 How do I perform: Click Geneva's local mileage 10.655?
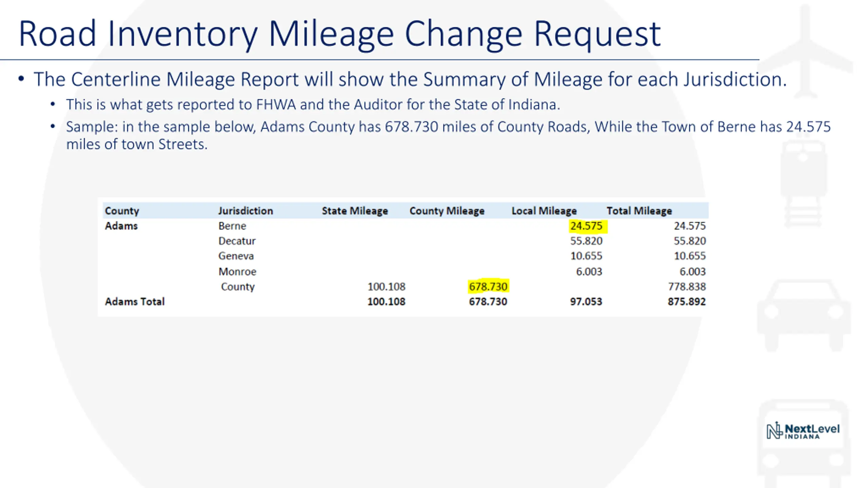pos(586,256)
